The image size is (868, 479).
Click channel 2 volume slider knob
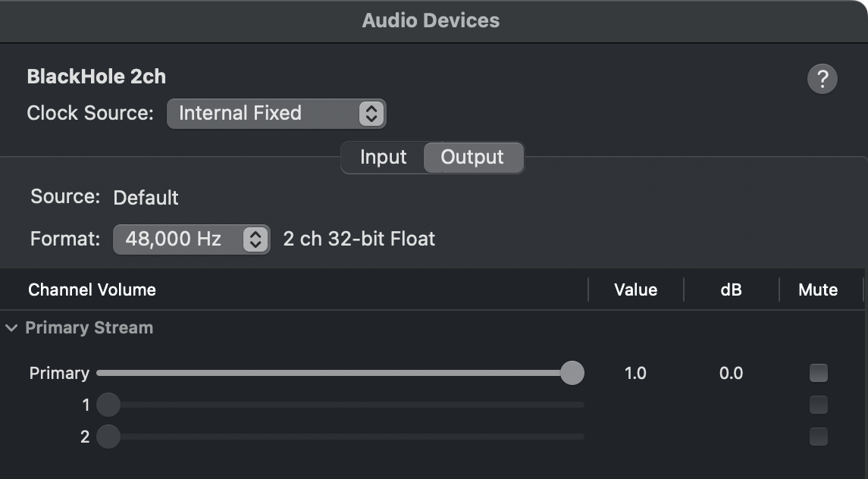tap(108, 437)
